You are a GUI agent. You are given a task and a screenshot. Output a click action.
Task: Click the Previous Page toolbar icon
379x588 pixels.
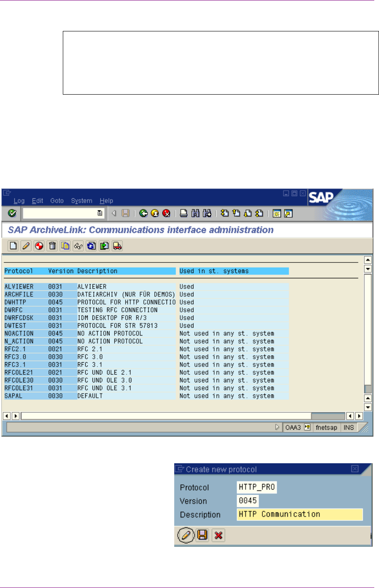236,212
